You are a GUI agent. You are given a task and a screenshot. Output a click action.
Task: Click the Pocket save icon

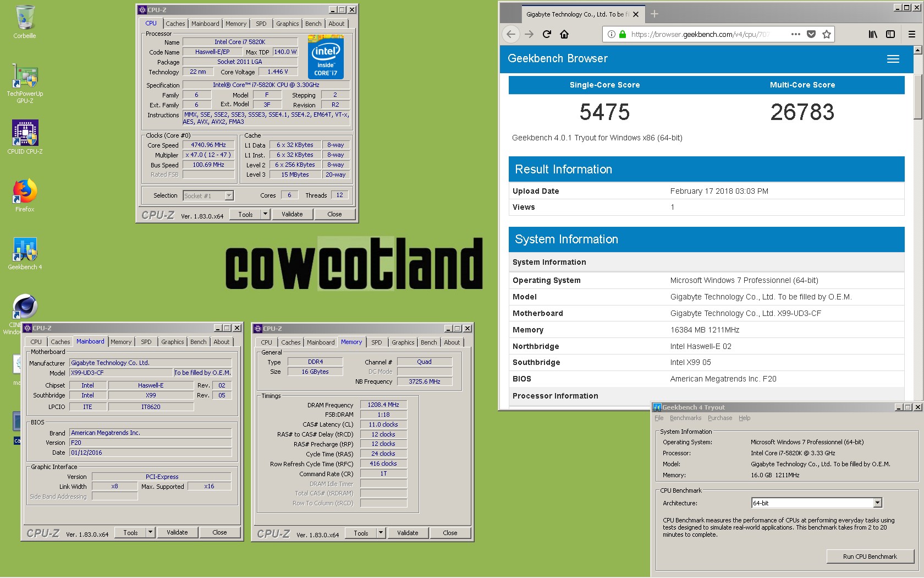click(811, 34)
